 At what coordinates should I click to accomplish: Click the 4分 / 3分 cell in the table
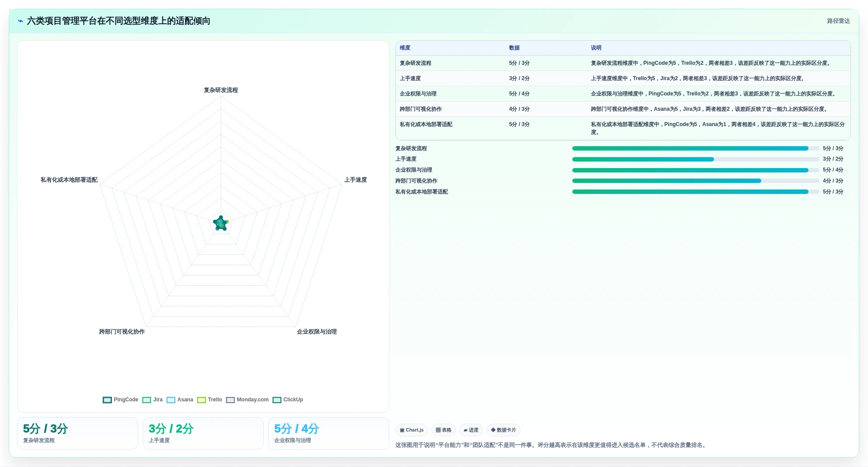click(x=519, y=109)
